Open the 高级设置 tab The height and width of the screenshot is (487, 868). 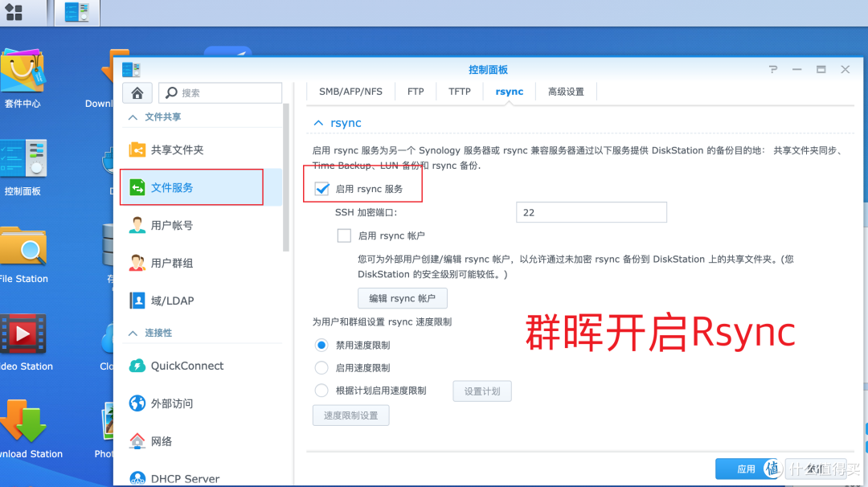(566, 91)
